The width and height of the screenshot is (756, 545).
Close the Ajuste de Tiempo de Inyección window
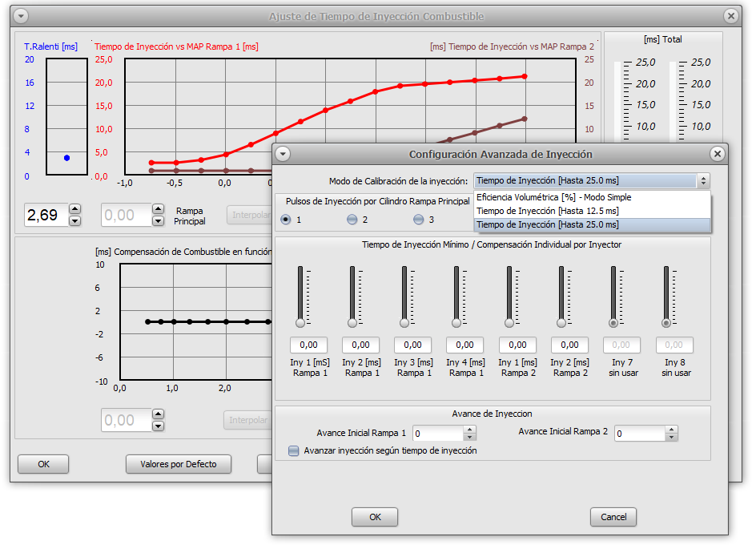[x=731, y=16]
